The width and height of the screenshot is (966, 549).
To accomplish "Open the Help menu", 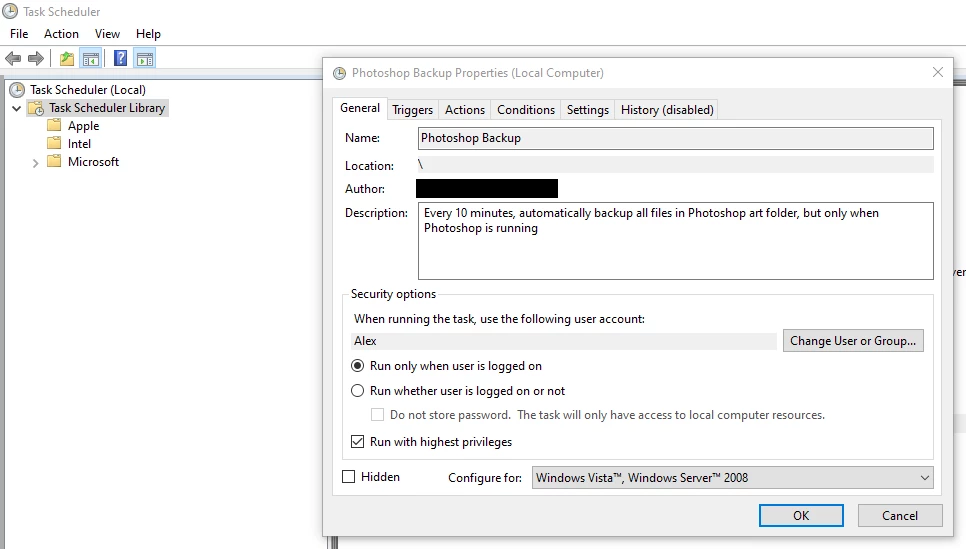I will pyautogui.click(x=148, y=34).
